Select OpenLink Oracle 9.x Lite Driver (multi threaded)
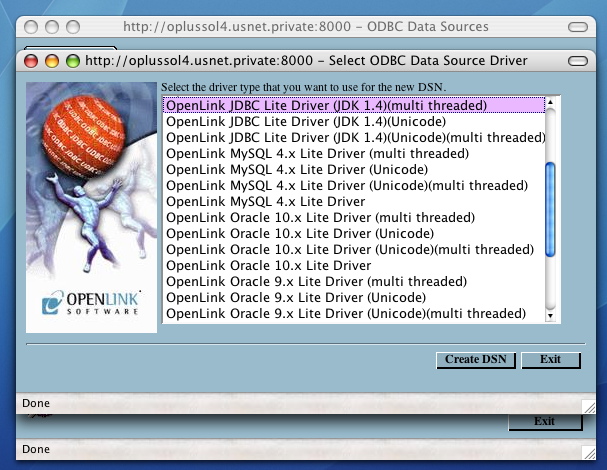The image size is (607, 470). (316, 281)
